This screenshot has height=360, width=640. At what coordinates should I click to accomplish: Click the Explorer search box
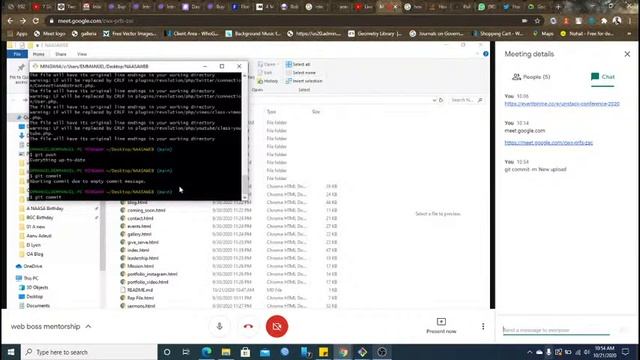(x=467, y=100)
